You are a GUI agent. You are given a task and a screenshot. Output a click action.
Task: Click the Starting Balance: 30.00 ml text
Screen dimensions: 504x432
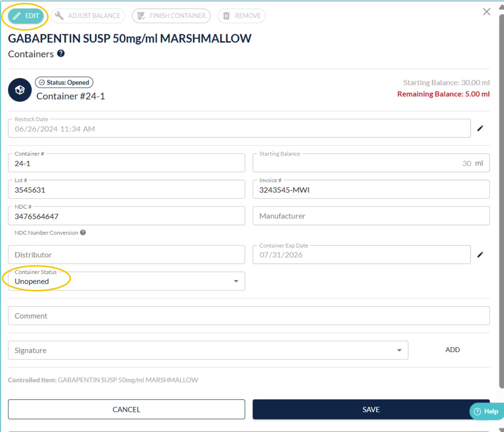tap(446, 82)
